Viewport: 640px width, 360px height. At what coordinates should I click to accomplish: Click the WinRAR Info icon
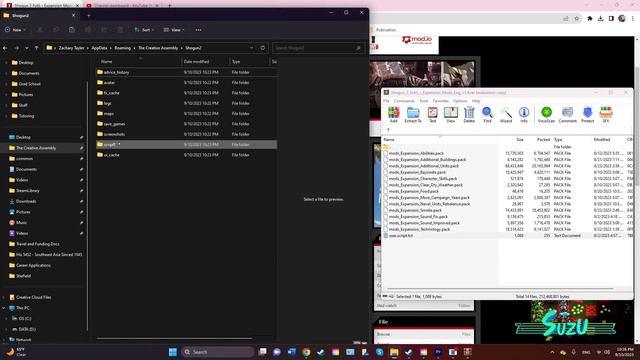(x=524, y=114)
